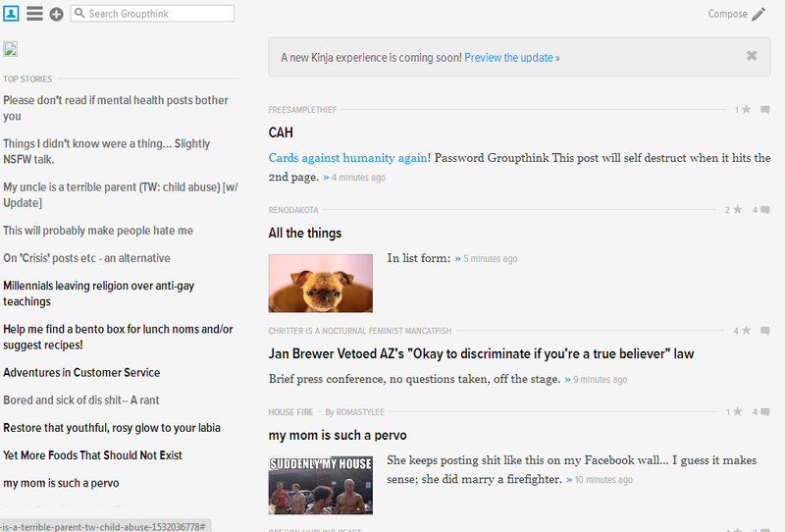Click the broken image in sidebar

[11, 49]
